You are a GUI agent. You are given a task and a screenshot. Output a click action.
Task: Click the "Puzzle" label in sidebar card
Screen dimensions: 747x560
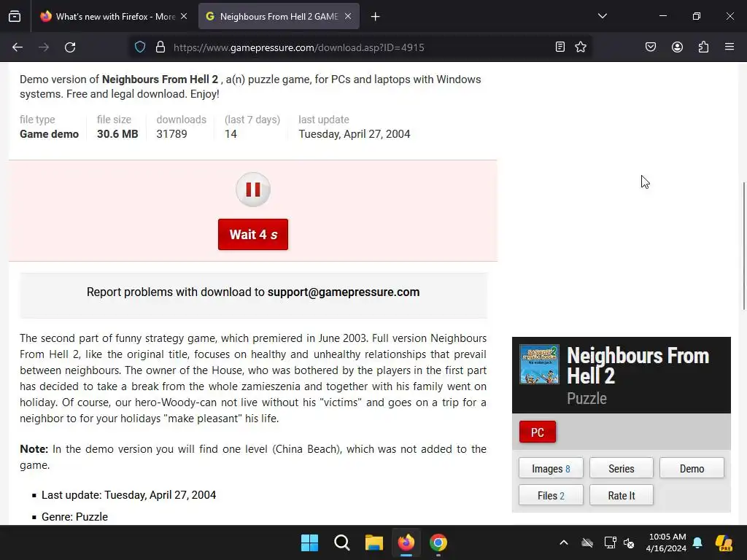pos(587,398)
